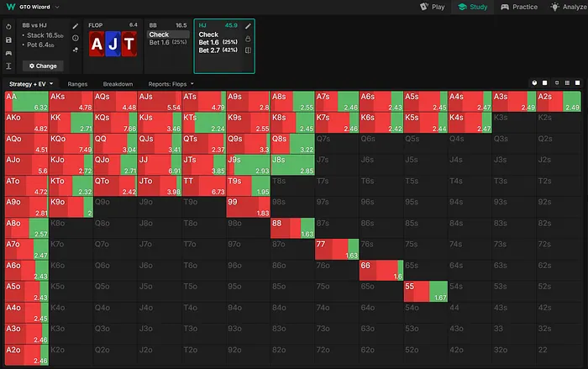Switch to the grid matrix view icon

[x=567, y=83]
